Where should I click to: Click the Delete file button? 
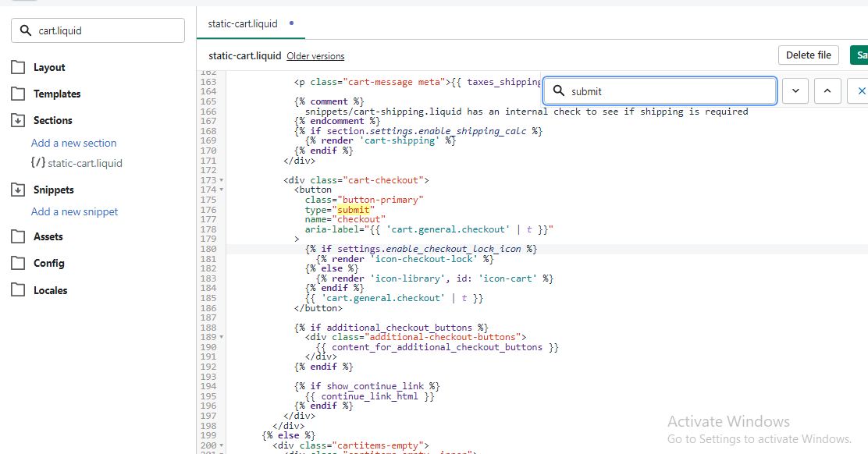click(808, 55)
